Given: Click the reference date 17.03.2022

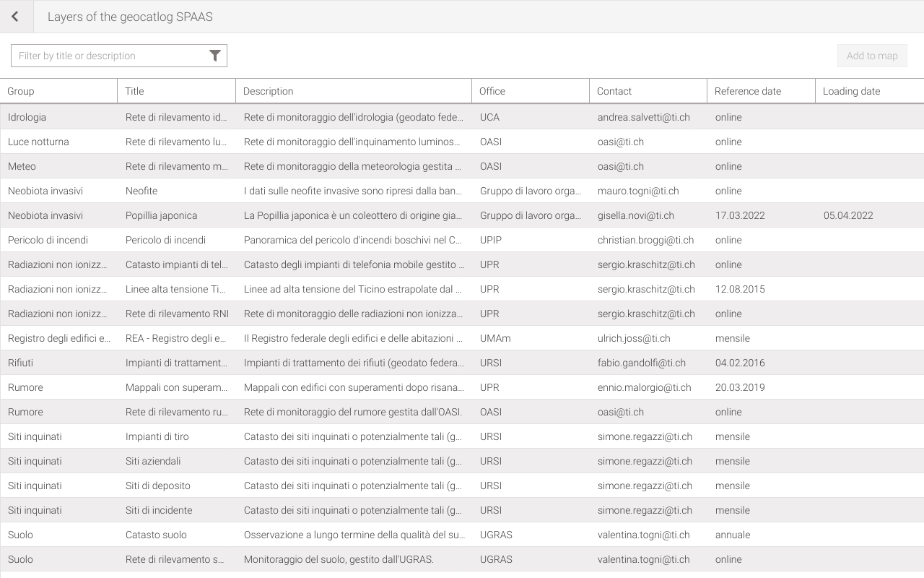Looking at the screenshot, I should [740, 215].
